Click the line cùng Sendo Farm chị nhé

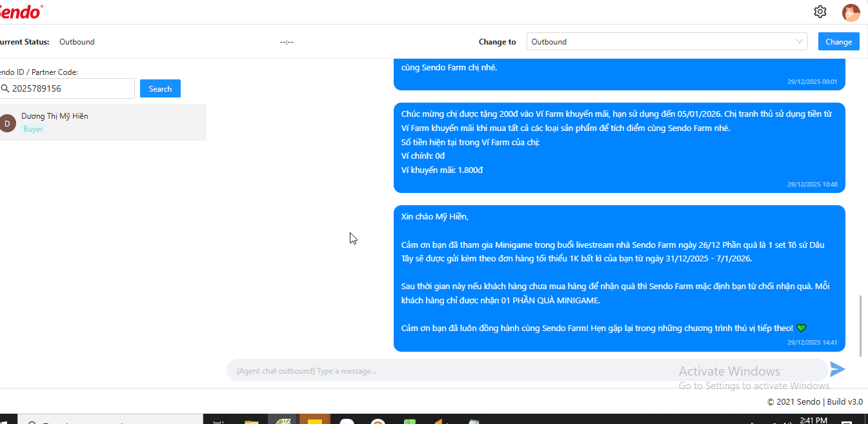[x=449, y=67]
